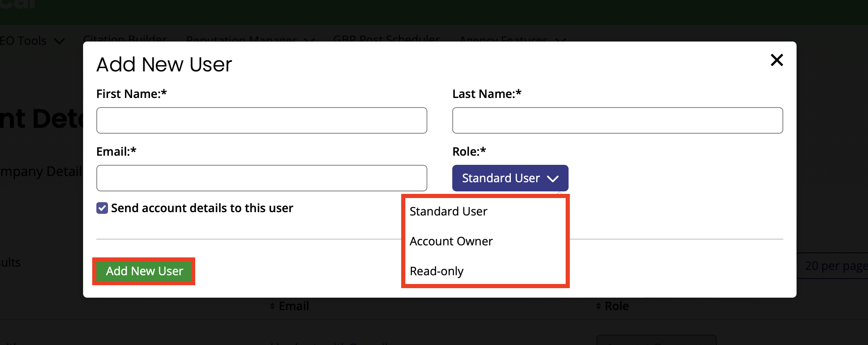Choose Standard User from the role list
The height and width of the screenshot is (345, 868).
point(449,211)
